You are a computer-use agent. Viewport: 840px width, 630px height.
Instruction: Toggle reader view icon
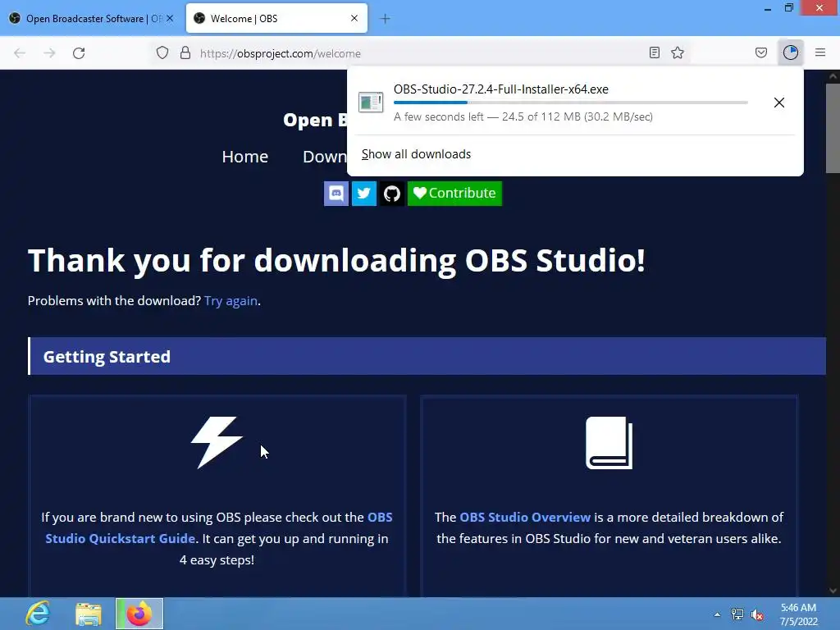(654, 52)
